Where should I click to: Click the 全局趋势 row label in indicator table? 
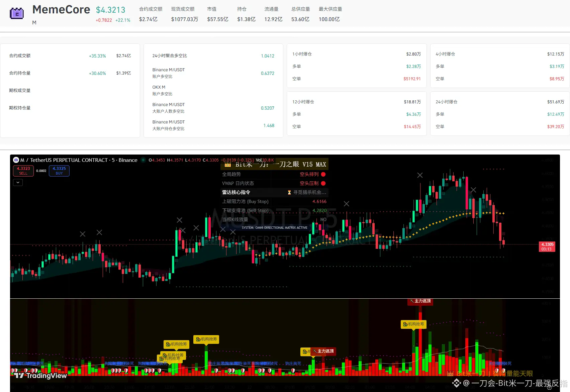click(231, 174)
